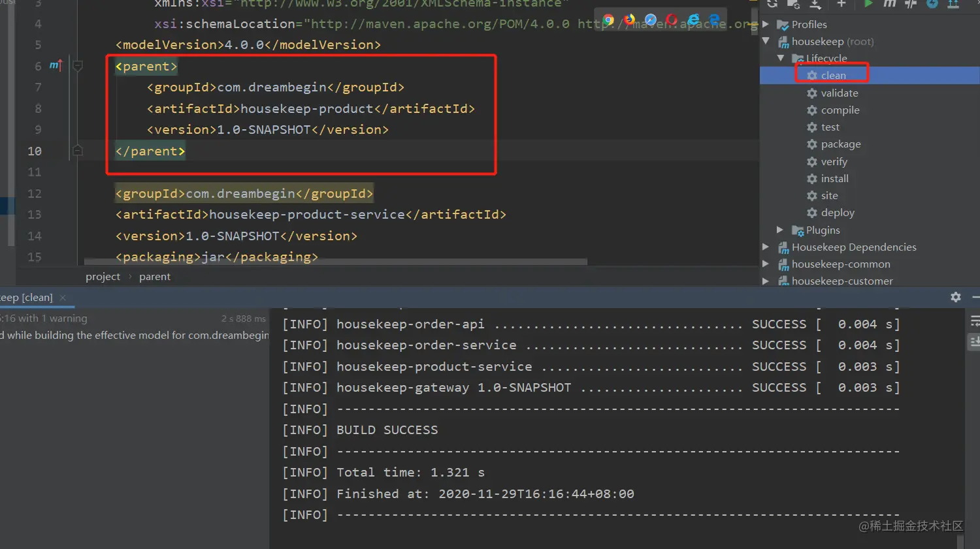980x549 pixels.
Task: Expand the Plugins node
Action: tap(780, 230)
